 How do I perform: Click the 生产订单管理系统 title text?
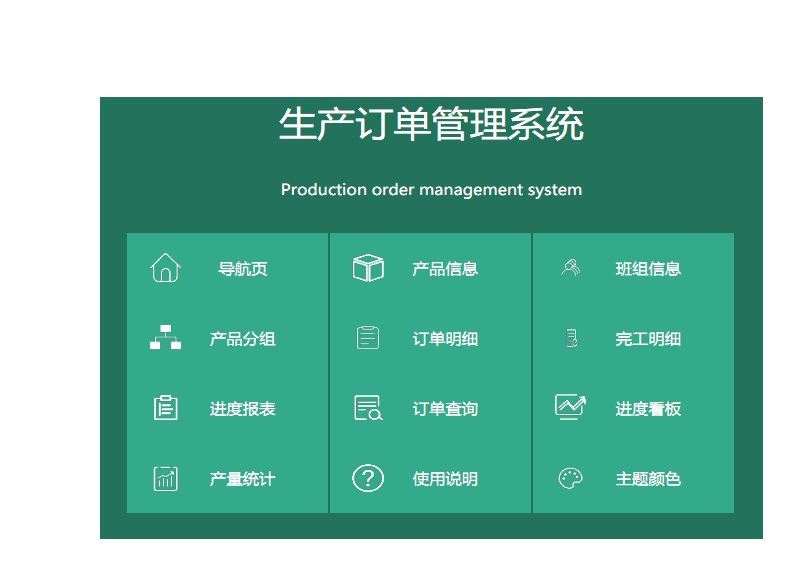tap(431, 124)
